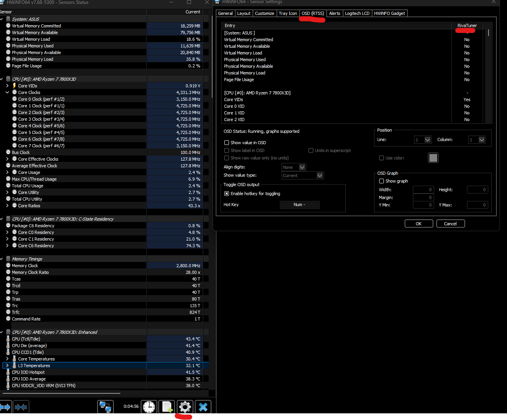507x420 pixels.
Task: Open sensor settings with the gear icon
Action: pos(185,407)
